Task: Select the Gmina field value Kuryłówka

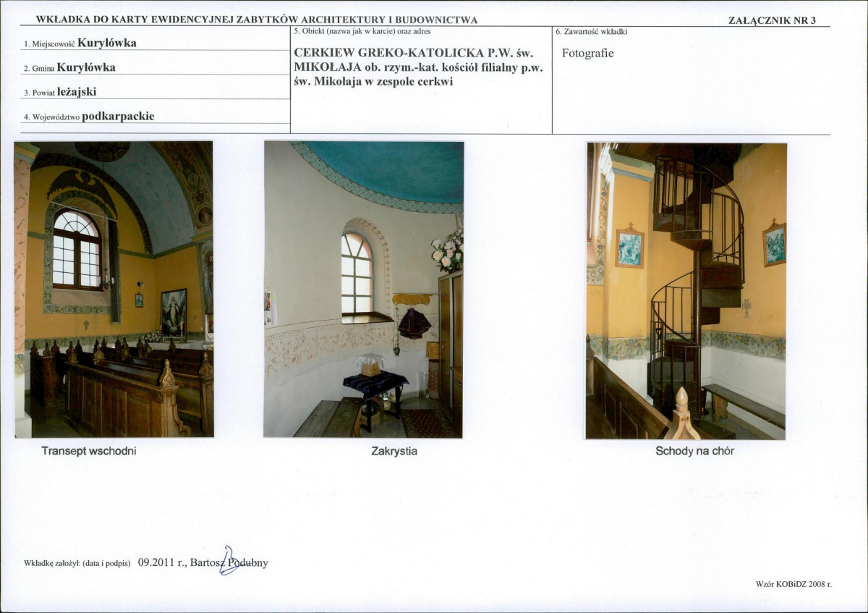Action: (86, 67)
